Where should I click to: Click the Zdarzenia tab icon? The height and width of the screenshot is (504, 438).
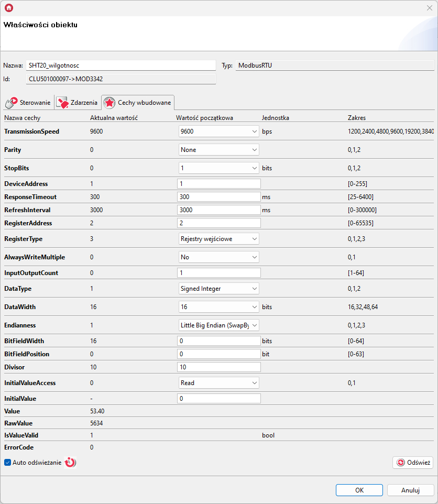pyautogui.click(x=62, y=102)
